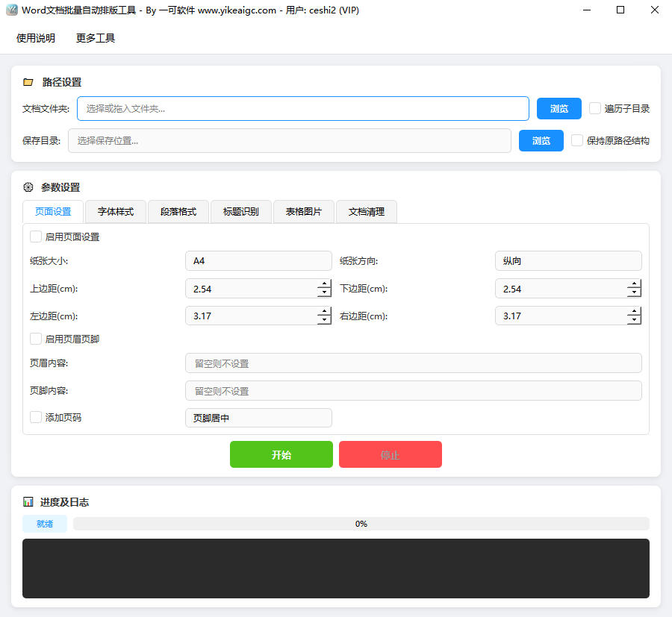Check 保持原路径结构 option
This screenshot has height=617, width=672.
(576, 140)
